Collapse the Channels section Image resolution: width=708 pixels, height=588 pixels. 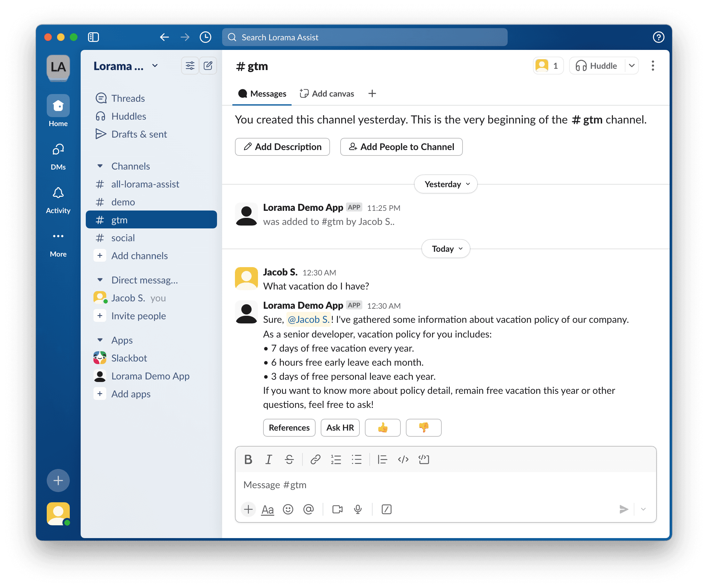pos(100,166)
